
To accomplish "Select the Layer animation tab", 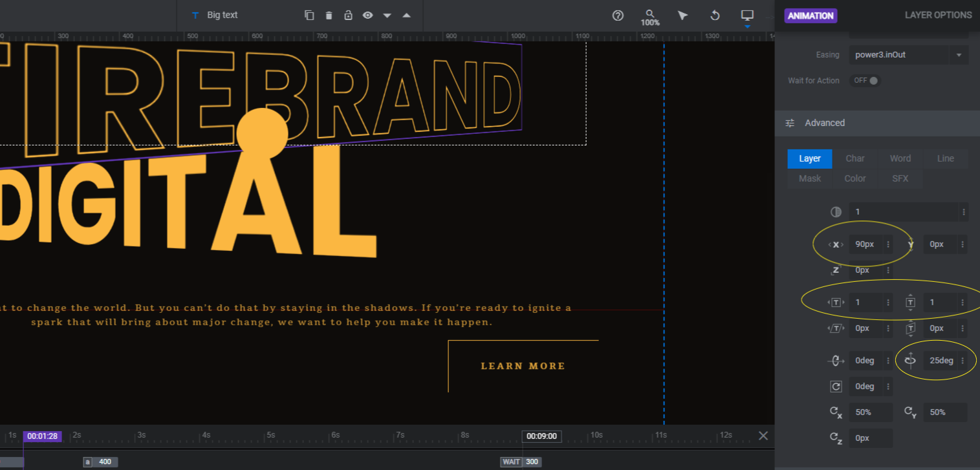I will [x=810, y=158].
